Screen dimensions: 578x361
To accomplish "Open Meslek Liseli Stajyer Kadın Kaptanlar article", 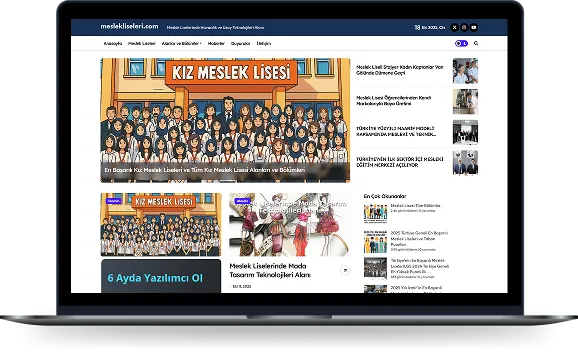I will pyautogui.click(x=400, y=70).
